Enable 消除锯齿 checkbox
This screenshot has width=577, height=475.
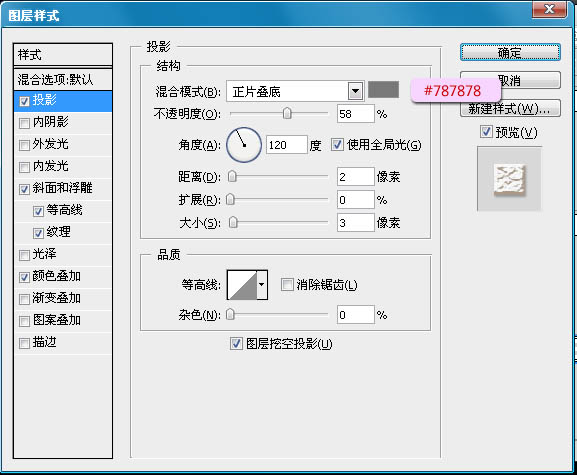[x=287, y=284]
